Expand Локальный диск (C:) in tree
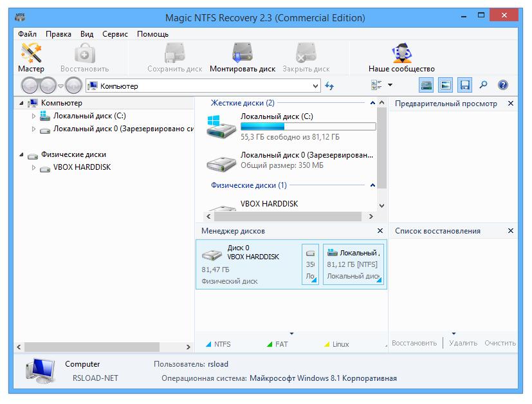This screenshot has height=404, width=532. click(33, 116)
